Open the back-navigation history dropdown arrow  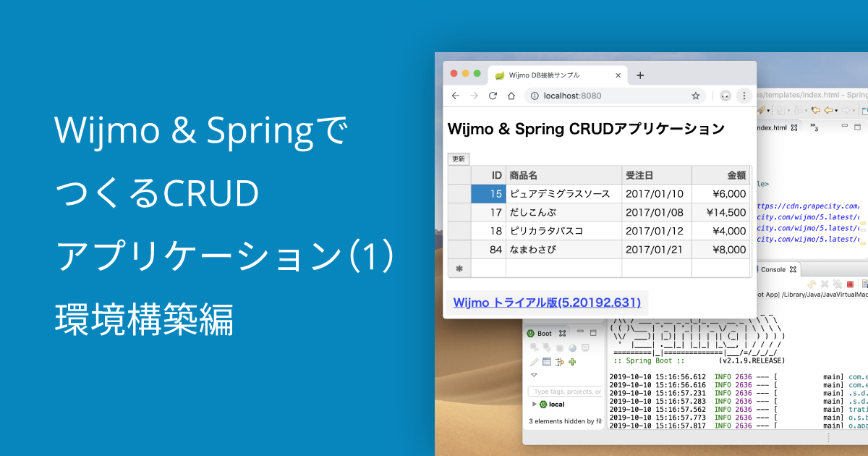click(836, 111)
